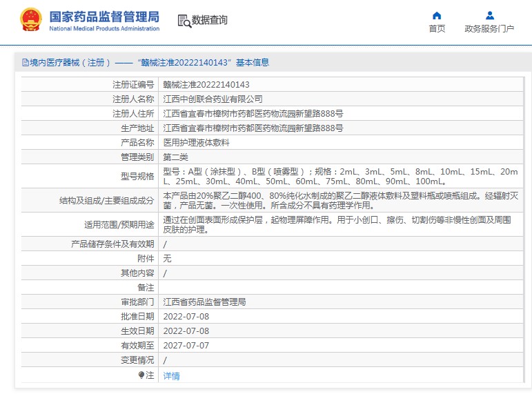Click the 变更情况 row label

pyautogui.click(x=137, y=360)
